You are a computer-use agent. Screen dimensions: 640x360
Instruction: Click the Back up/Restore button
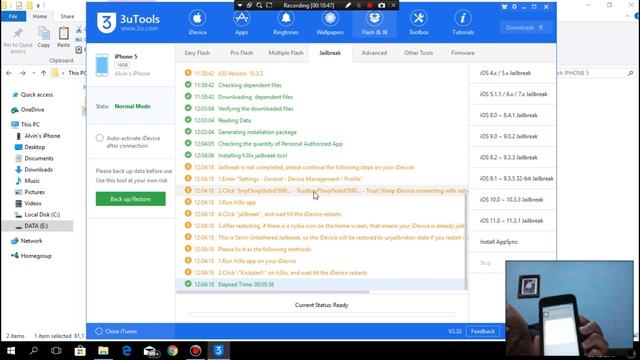pyautogui.click(x=131, y=199)
